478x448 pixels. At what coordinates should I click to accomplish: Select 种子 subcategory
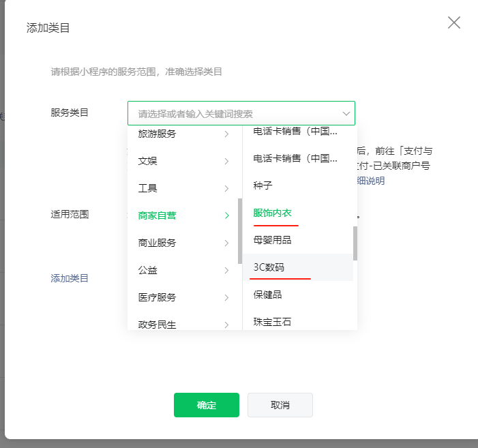tap(263, 185)
